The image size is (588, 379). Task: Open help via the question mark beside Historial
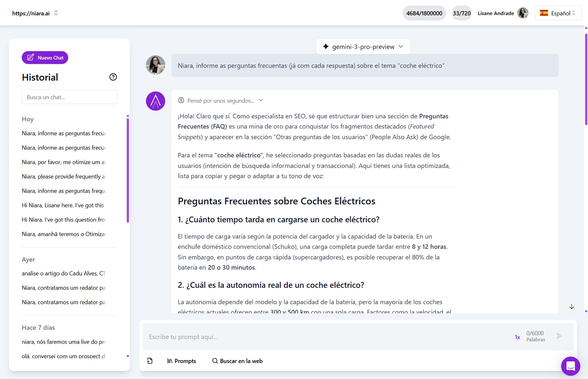coord(113,77)
